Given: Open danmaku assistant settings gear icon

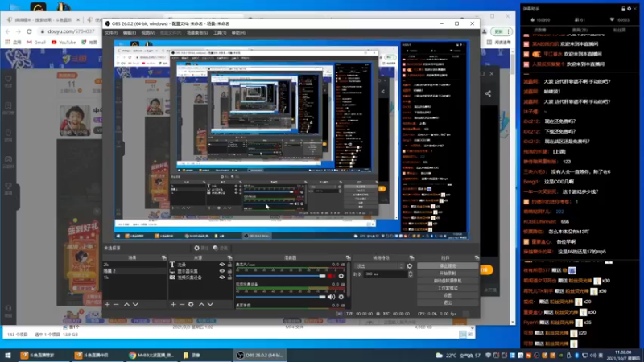Looking at the screenshot, I should (630, 9).
